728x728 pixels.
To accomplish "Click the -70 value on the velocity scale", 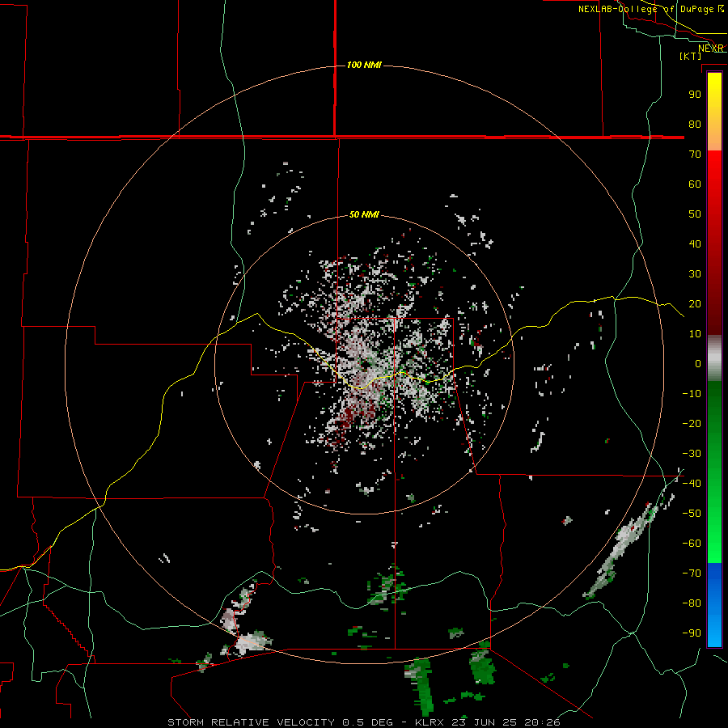I will click(x=692, y=574).
